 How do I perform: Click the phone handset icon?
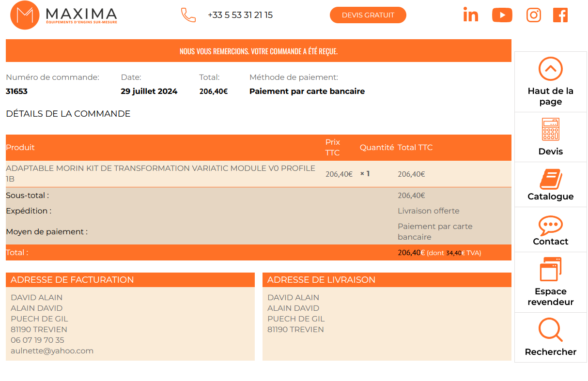point(188,15)
